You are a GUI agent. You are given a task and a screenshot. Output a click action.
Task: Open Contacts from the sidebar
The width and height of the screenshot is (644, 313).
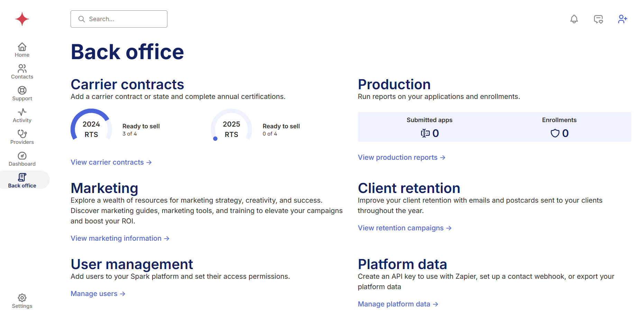pos(22,72)
